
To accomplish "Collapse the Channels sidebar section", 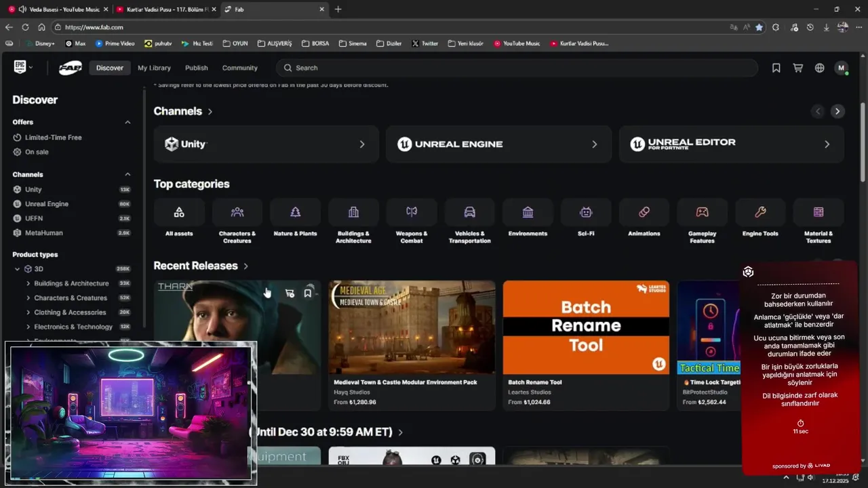I will point(127,174).
